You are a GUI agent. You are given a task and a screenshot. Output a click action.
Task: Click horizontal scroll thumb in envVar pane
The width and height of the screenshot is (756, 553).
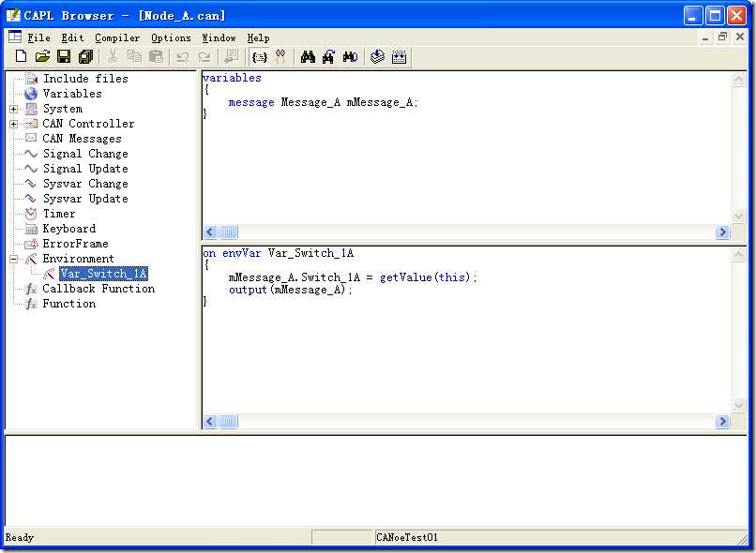click(228, 422)
